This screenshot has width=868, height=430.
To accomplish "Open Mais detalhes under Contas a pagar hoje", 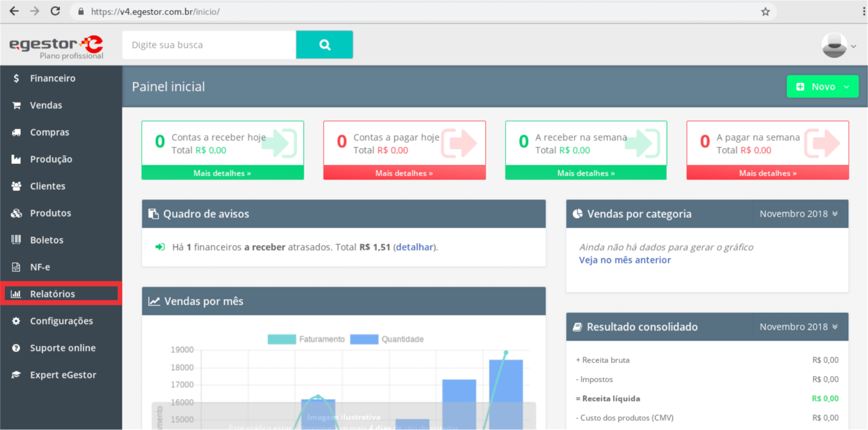I will click(404, 173).
